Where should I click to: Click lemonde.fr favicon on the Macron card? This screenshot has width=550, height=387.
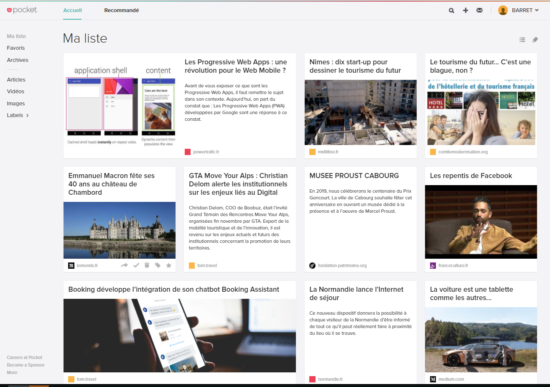click(x=71, y=266)
